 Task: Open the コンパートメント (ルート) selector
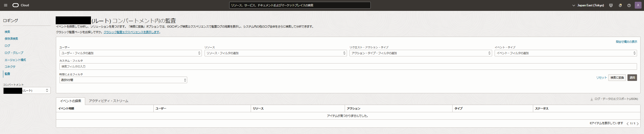pyautogui.click(x=27, y=91)
